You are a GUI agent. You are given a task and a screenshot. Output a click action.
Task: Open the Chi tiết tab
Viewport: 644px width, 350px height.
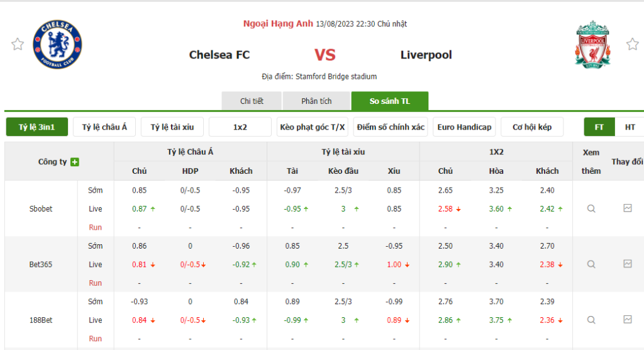(252, 101)
